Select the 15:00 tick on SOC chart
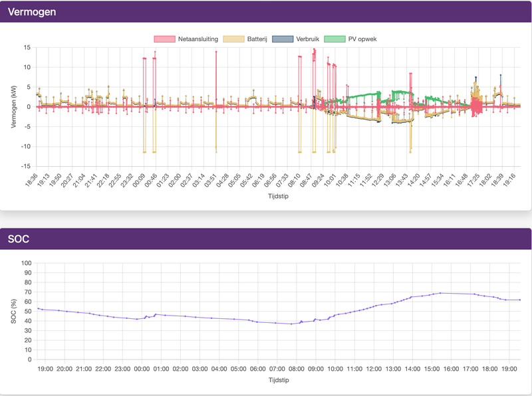The image size is (532, 396). (432, 369)
